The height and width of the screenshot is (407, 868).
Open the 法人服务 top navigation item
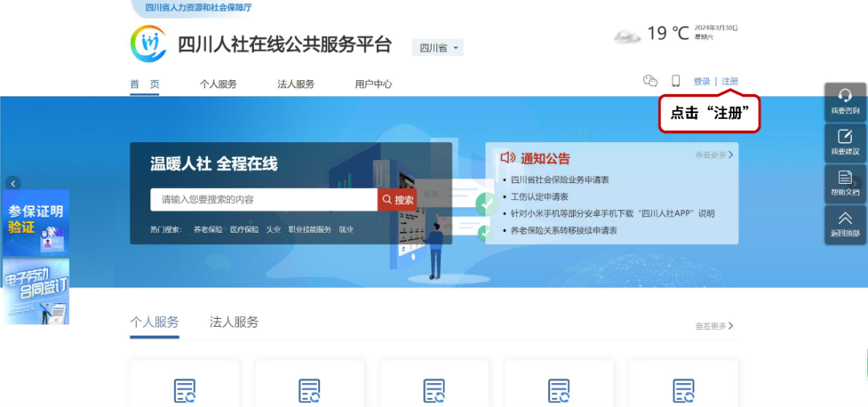pos(296,84)
